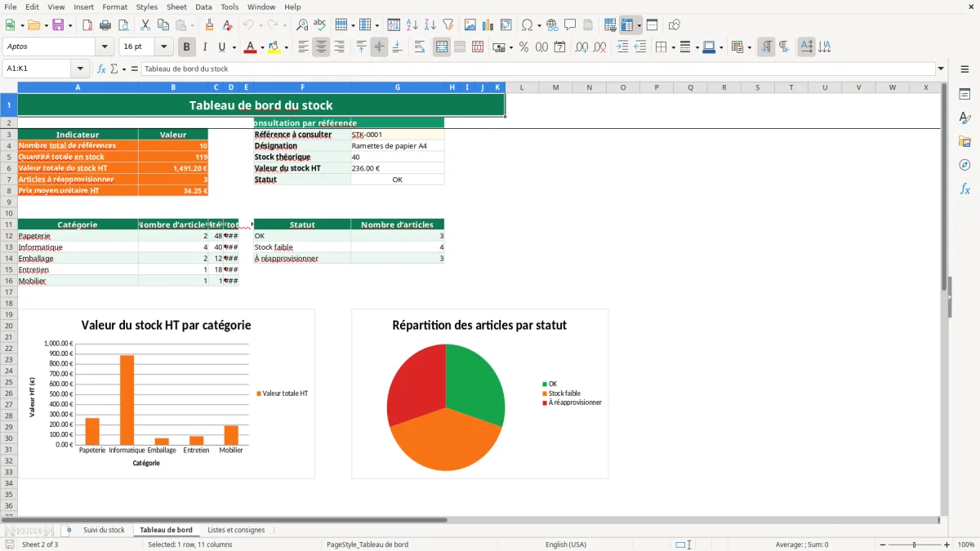Open the font color dropdown arrow

262,47
